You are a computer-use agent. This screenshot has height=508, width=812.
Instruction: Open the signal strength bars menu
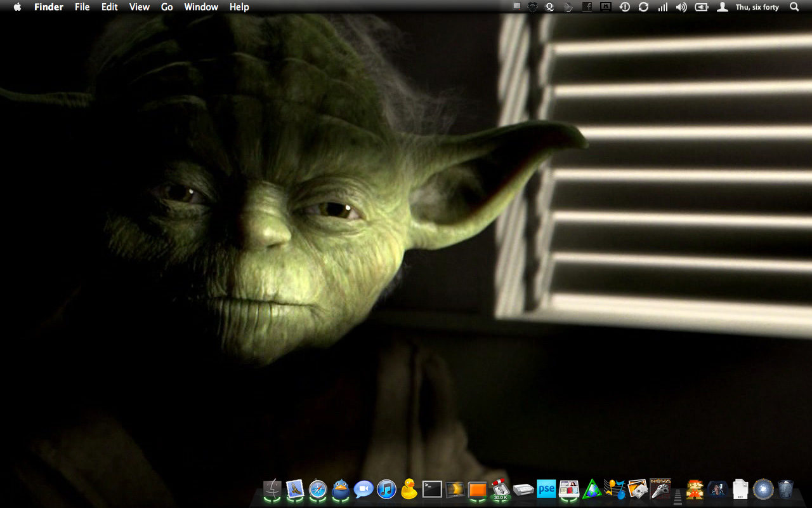pos(662,7)
